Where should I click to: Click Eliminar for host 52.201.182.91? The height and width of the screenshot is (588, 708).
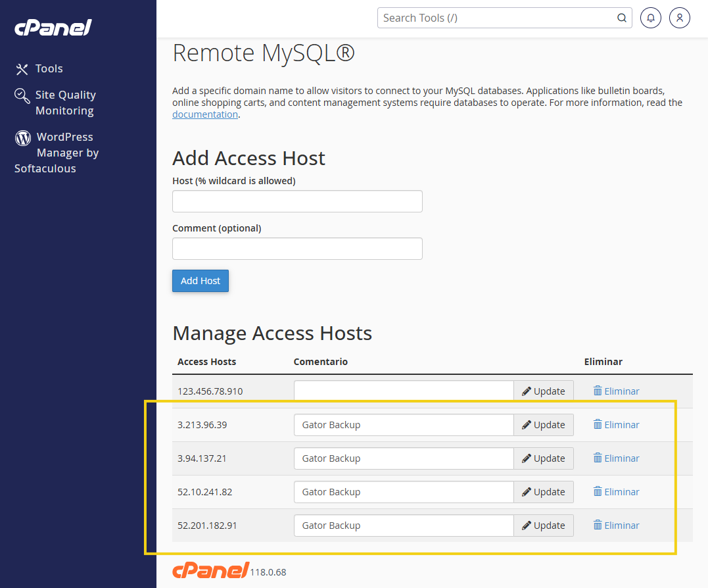coord(617,526)
